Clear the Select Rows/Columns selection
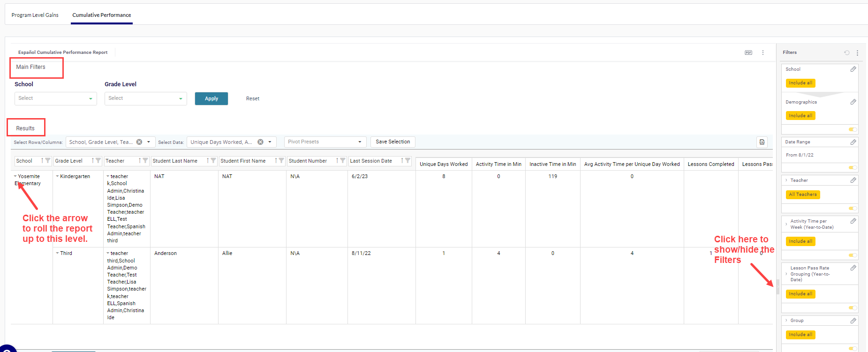Screen dimensions: 868x352 pos(139,142)
